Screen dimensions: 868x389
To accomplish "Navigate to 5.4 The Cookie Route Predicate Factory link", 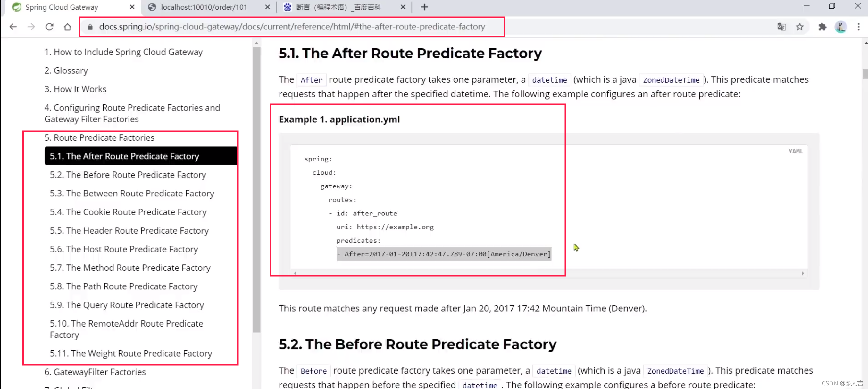I will coord(127,212).
